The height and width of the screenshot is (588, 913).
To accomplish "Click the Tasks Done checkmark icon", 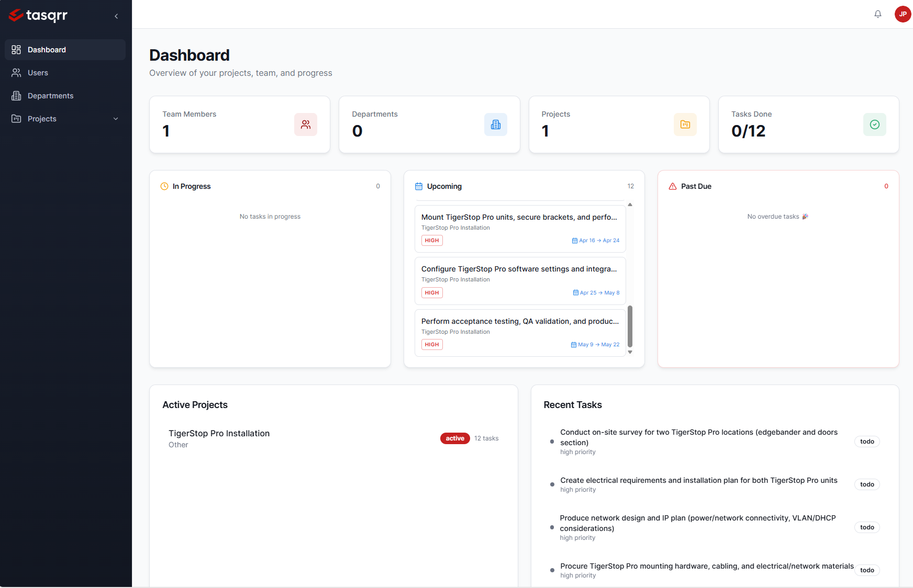I will [x=874, y=125].
